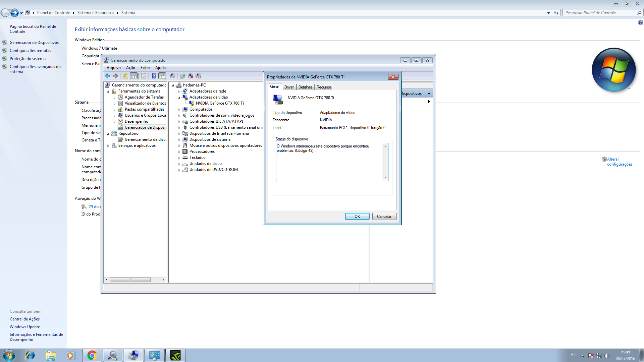
Task: Select Agendador de Tarefas in the tree
Action: point(144,97)
